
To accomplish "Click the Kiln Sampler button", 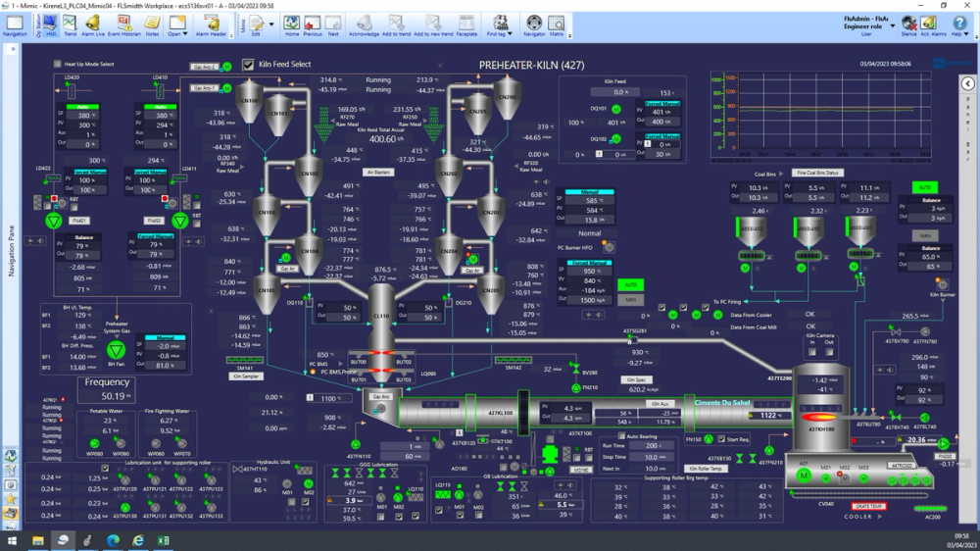I will click(x=246, y=376).
